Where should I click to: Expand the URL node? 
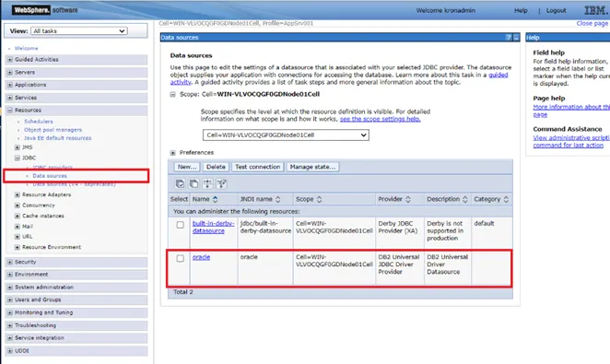tap(18, 237)
